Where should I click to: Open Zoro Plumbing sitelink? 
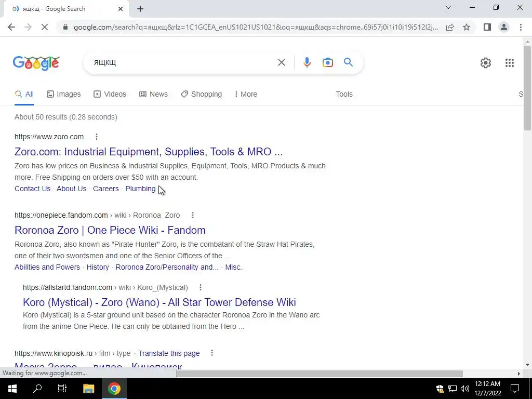[x=140, y=189]
